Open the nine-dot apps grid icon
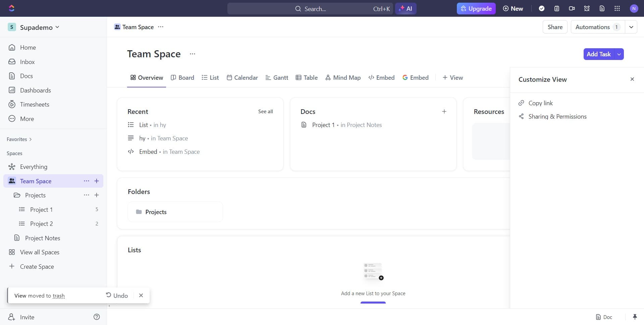This screenshot has height=325, width=644. 617,9
